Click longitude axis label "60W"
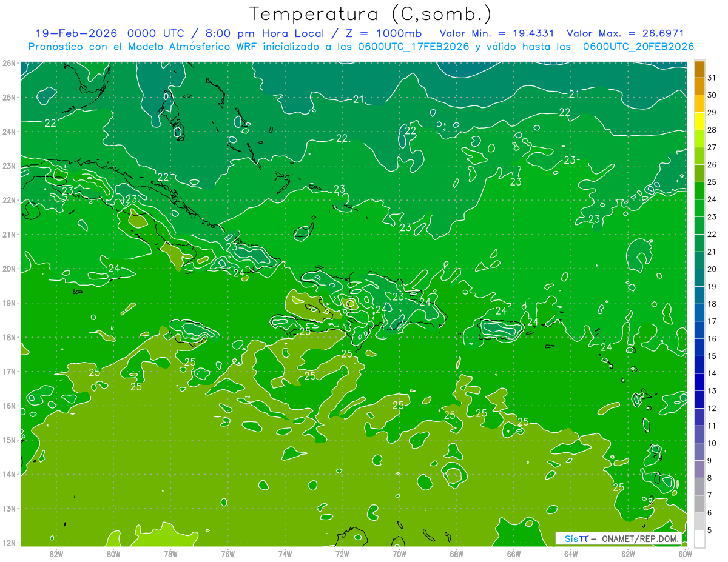728x562 pixels. coord(685,554)
